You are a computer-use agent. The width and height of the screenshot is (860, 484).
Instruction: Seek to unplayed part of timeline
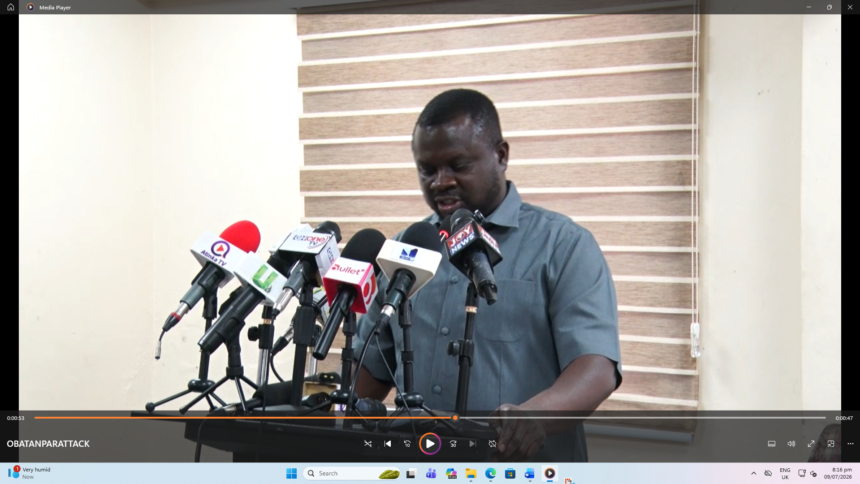[642, 418]
